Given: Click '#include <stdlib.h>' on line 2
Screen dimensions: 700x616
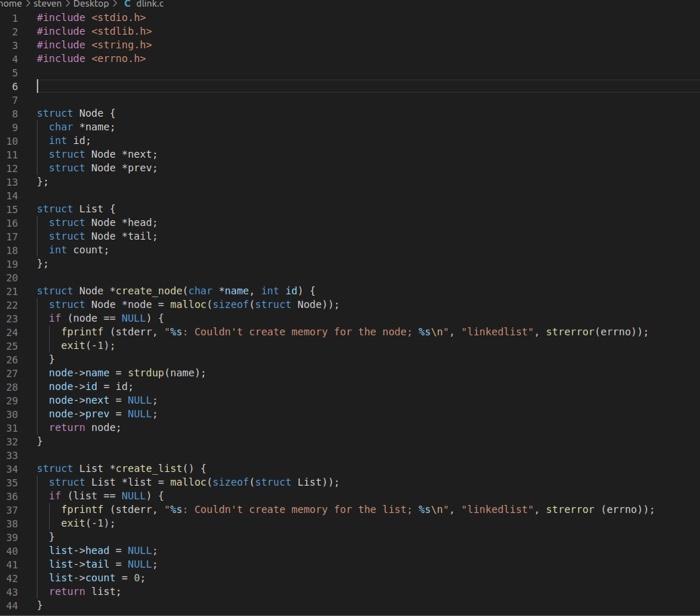Looking at the screenshot, I should tap(94, 31).
